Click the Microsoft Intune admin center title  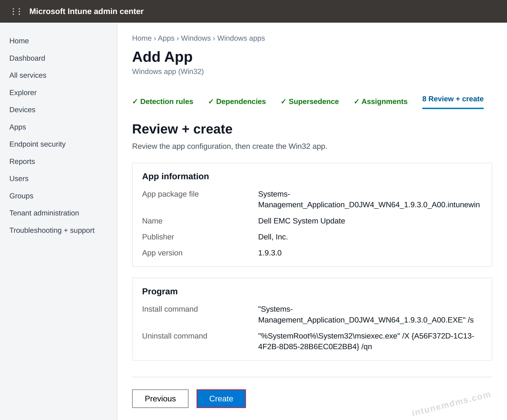click(x=87, y=11)
